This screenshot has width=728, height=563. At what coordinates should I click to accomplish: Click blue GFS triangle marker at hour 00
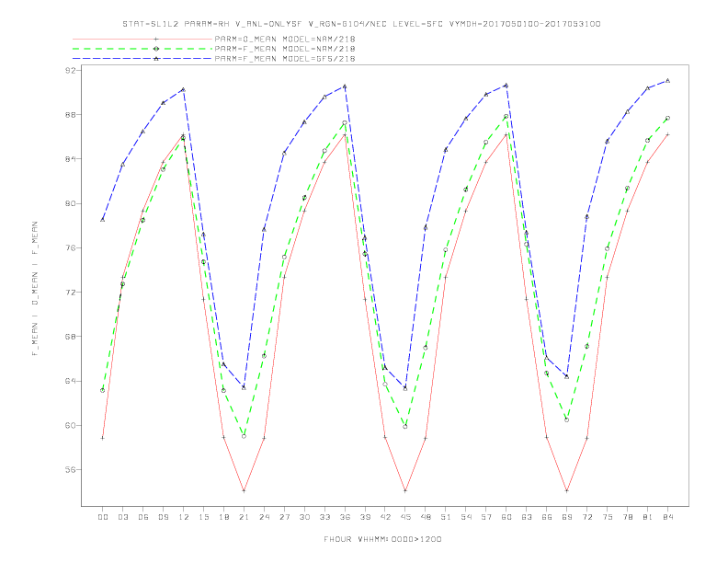point(103,220)
